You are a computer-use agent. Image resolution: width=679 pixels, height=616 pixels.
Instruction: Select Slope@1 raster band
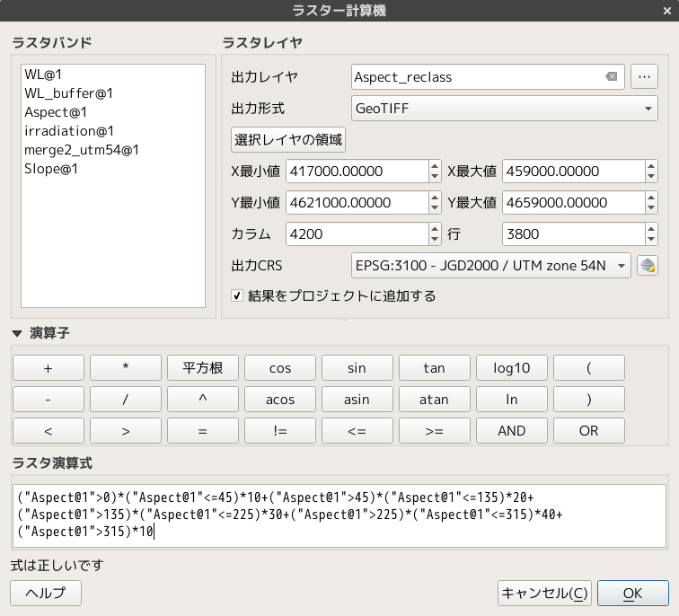coord(51,169)
